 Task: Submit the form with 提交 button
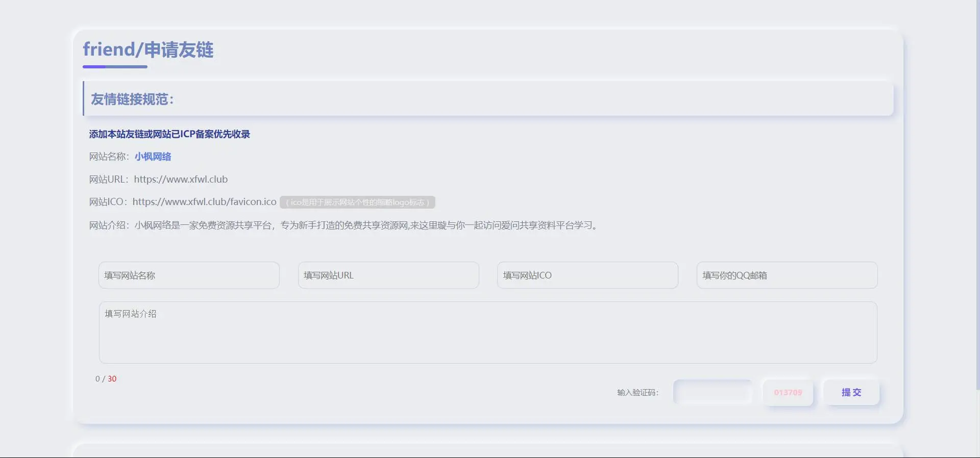(x=851, y=392)
